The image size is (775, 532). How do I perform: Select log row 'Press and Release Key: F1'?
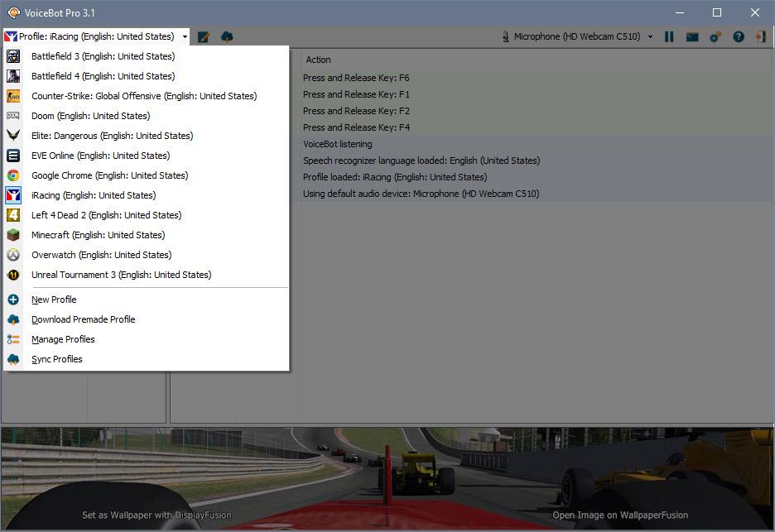536,94
